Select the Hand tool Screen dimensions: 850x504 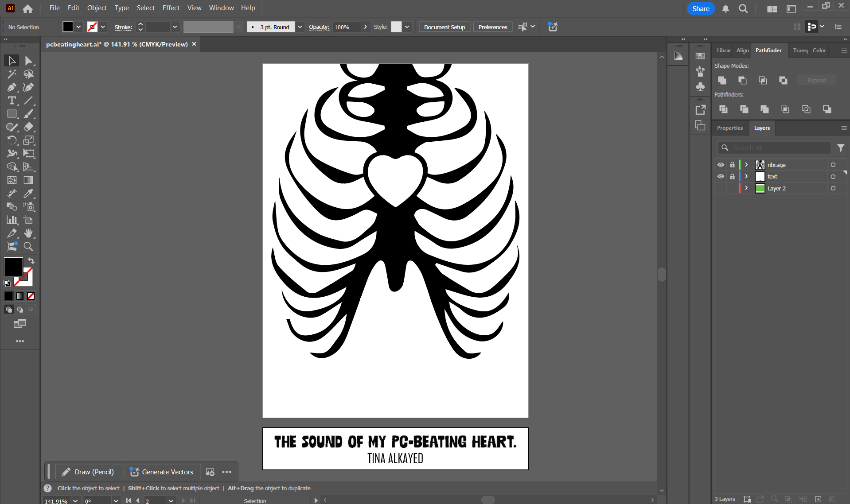click(28, 233)
